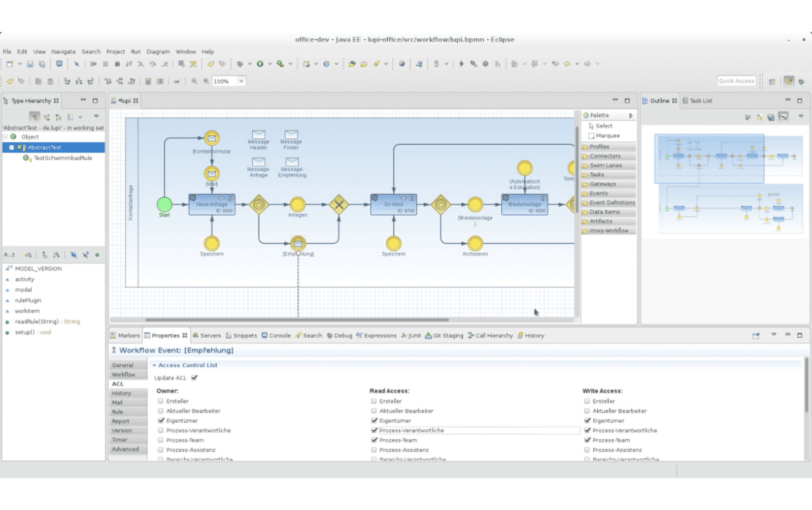The height and width of the screenshot is (510, 812).
Task: Check Write Access 'Ersteller' checkbox
Action: 587,401
